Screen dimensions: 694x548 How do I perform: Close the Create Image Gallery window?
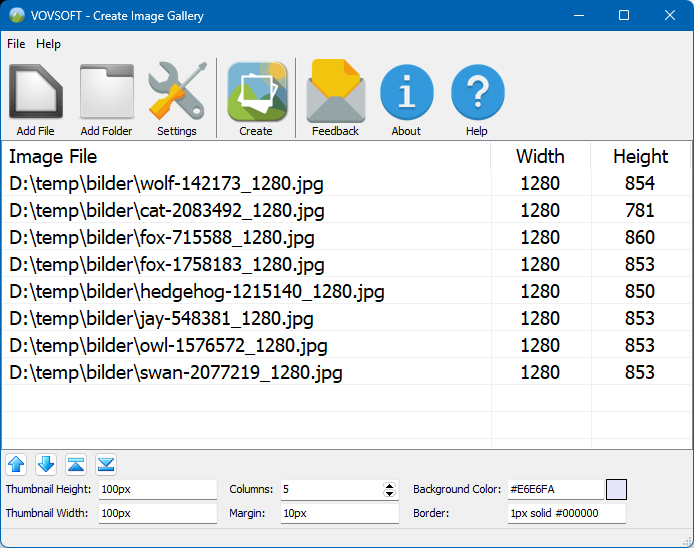point(670,15)
